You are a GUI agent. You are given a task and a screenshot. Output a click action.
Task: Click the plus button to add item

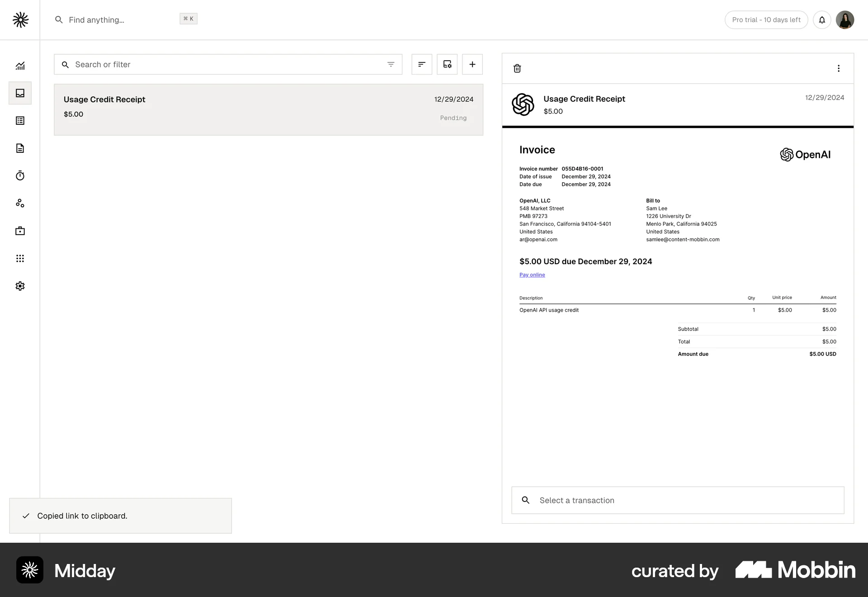click(472, 64)
